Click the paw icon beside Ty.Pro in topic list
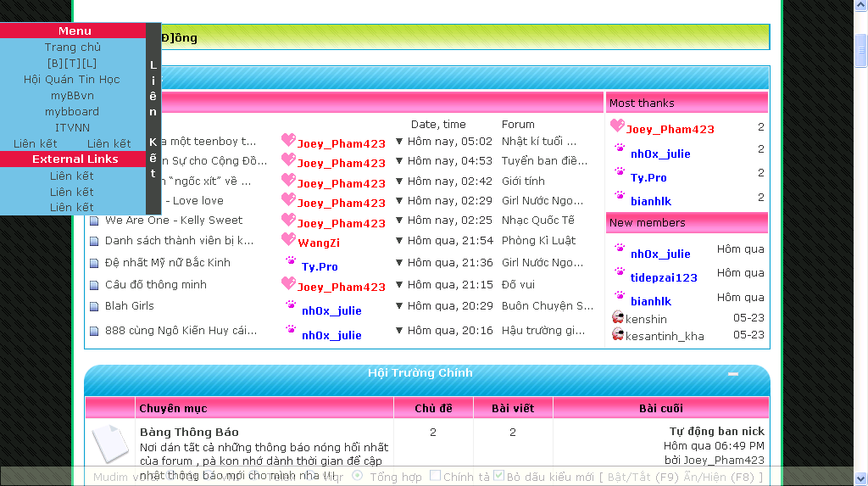Image resolution: width=868 pixels, height=486 pixels. (x=291, y=262)
